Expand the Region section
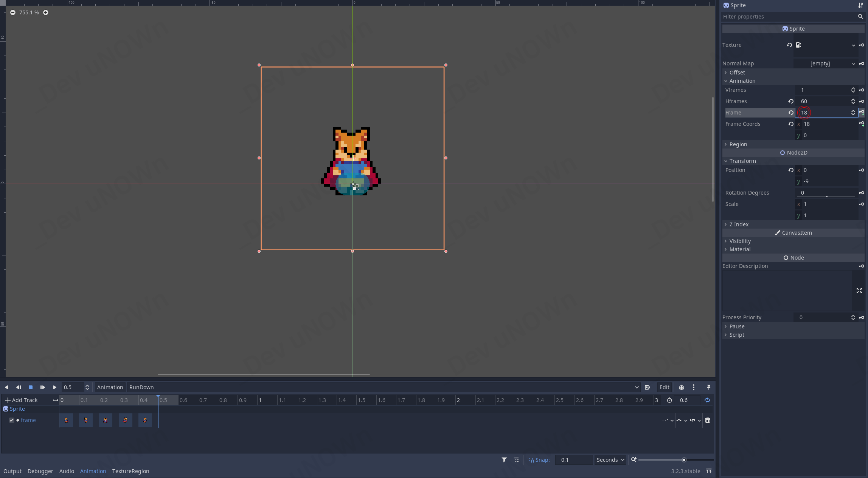The width and height of the screenshot is (868, 478). pos(738,144)
